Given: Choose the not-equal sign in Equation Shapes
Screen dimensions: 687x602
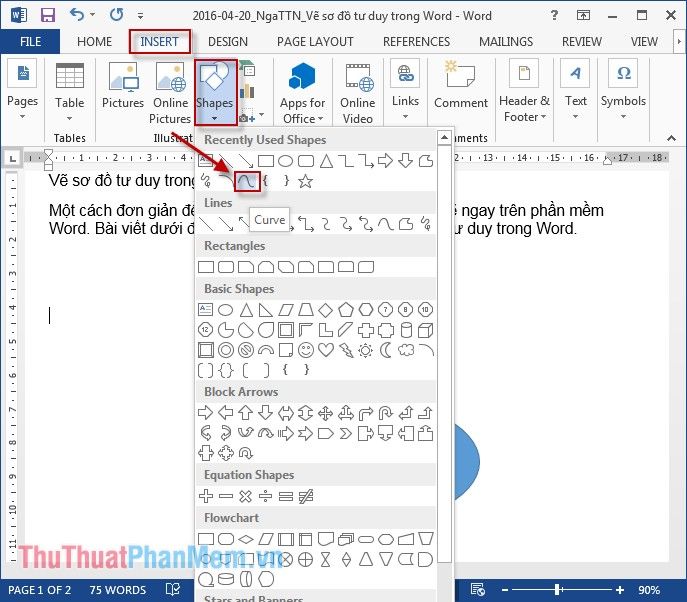Looking at the screenshot, I should pos(306,496).
